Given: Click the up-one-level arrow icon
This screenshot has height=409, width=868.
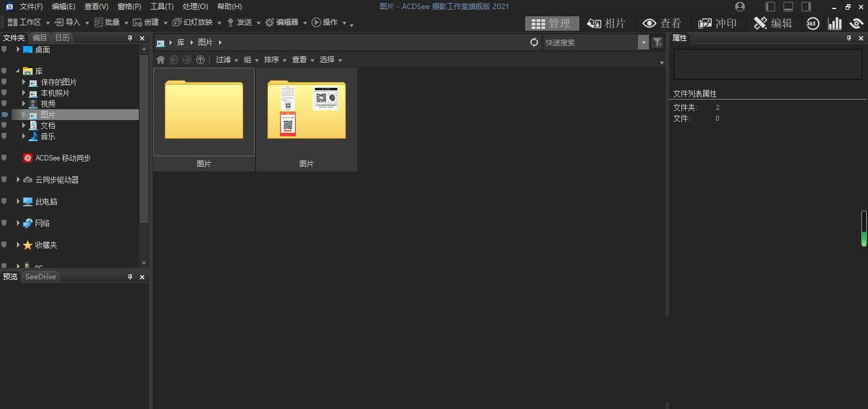Looking at the screenshot, I should click(x=200, y=60).
